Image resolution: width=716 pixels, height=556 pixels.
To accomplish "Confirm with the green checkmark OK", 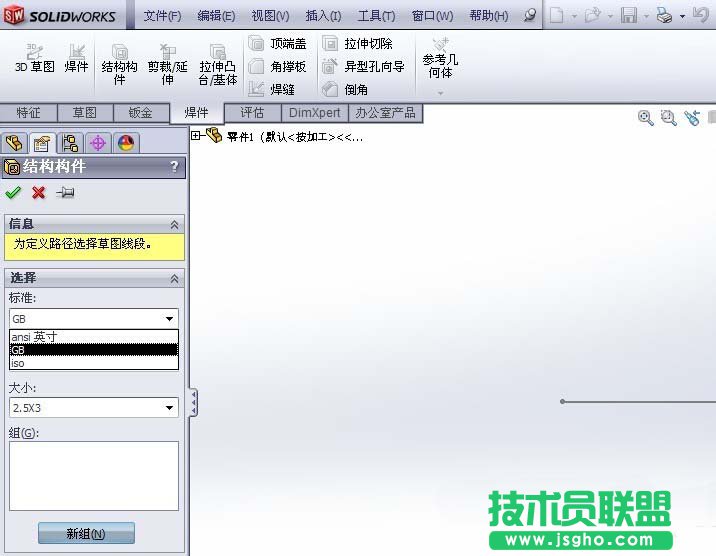I will (x=13, y=193).
